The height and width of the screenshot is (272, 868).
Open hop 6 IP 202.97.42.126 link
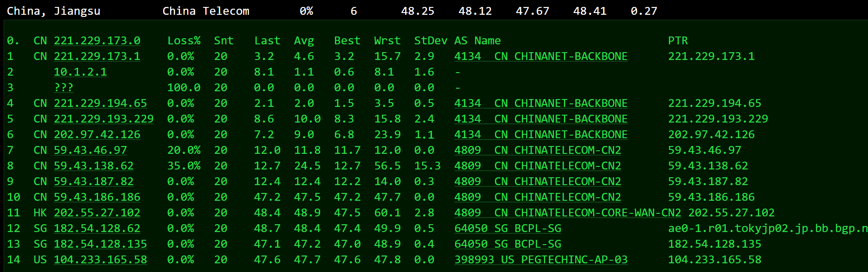(x=97, y=135)
